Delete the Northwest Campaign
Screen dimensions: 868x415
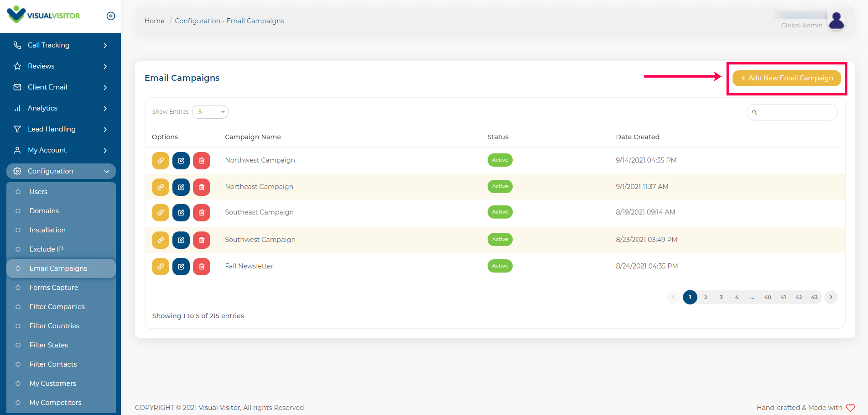[x=202, y=161]
